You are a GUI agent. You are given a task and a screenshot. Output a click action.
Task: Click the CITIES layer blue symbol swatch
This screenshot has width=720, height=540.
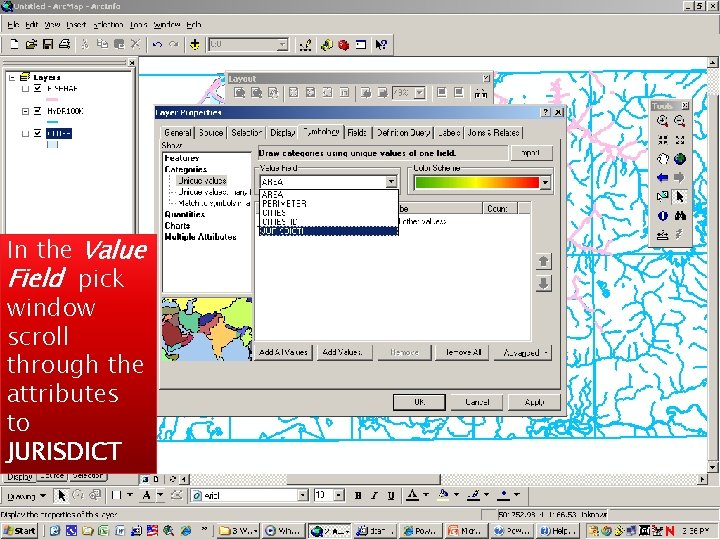52,144
